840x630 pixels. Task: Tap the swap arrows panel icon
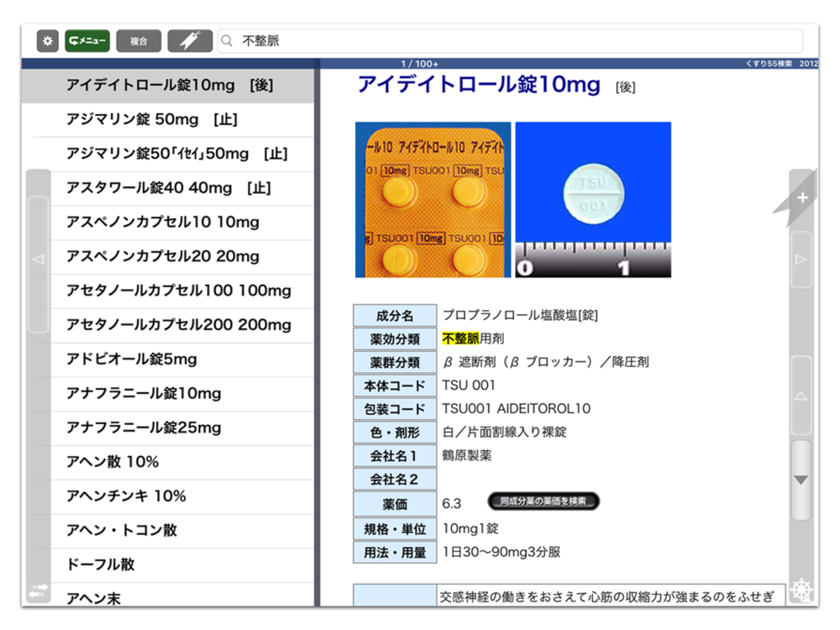coord(38,590)
